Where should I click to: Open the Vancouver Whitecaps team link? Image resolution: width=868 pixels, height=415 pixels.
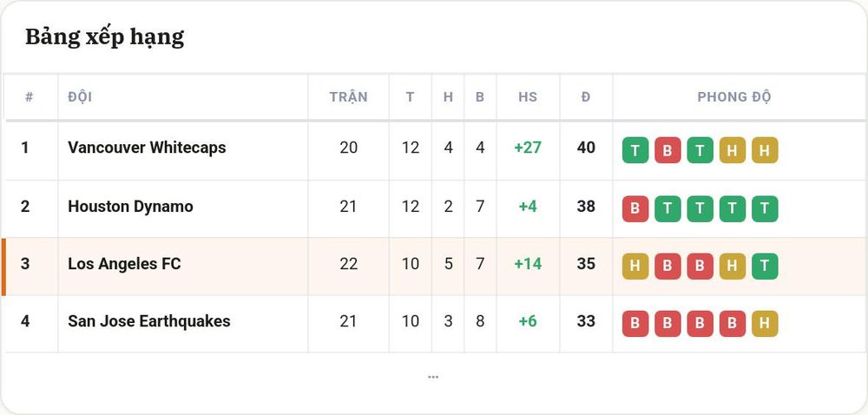(x=147, y=148)
